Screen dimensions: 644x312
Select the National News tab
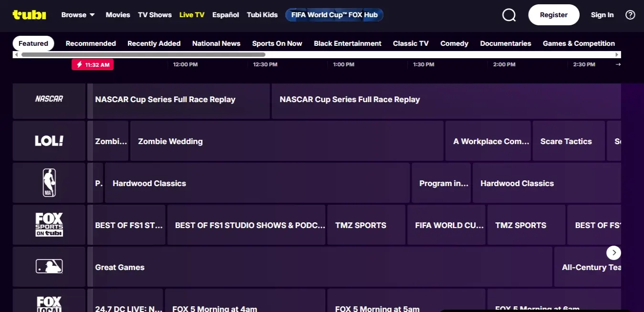click(x=216, y=43)
